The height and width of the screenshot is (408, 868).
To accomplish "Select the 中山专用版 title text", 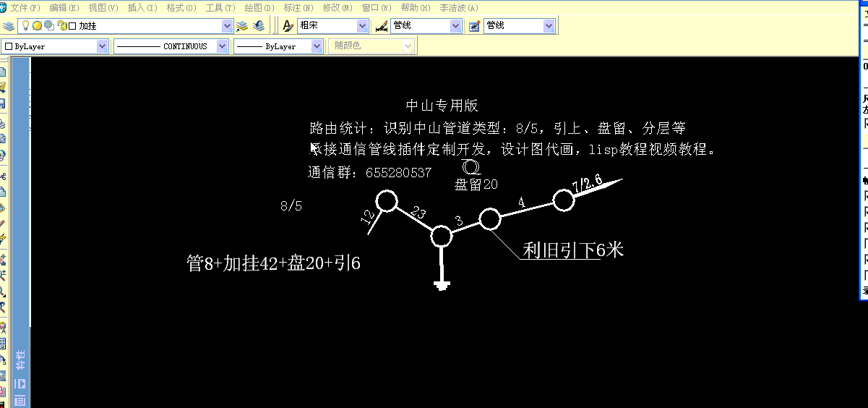I will (442, 106).
